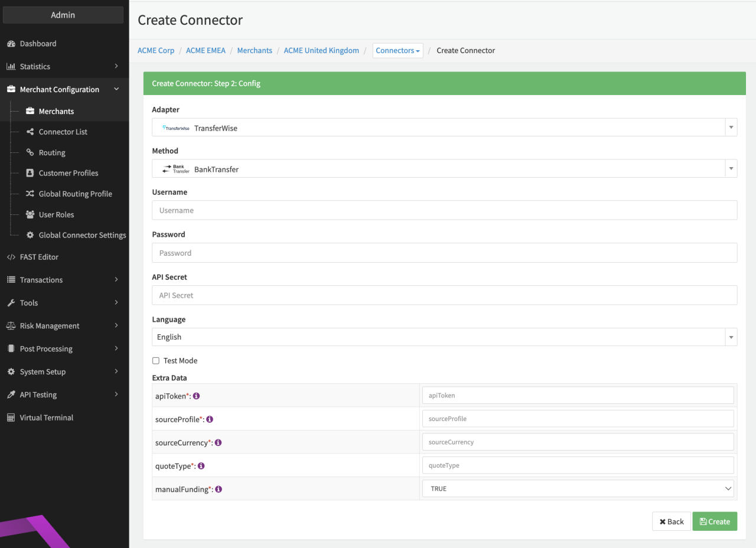Viewport: 756px width, 548px height.
Task: Open ACME EMEA breadcrumb link
Action: click(206, 51)
